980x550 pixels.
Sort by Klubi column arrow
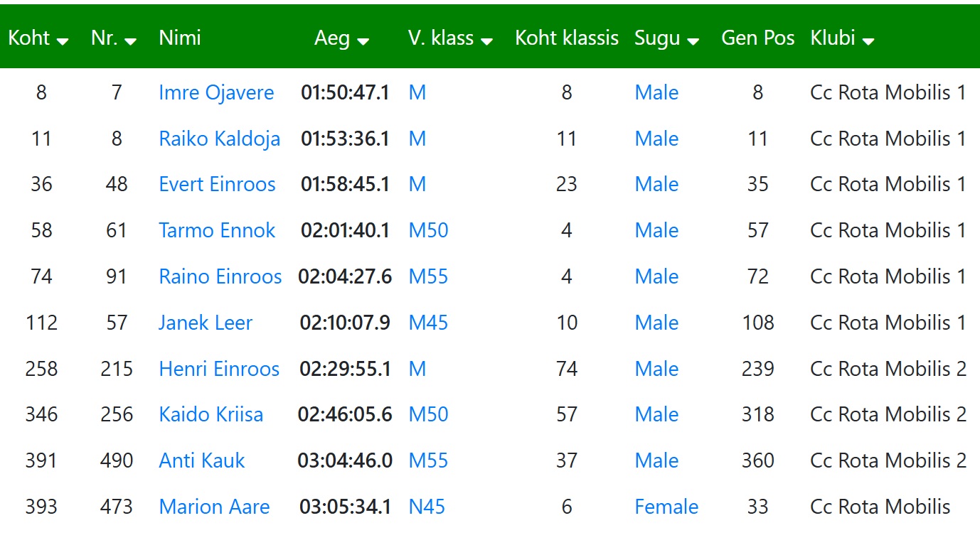coord(868,41)
